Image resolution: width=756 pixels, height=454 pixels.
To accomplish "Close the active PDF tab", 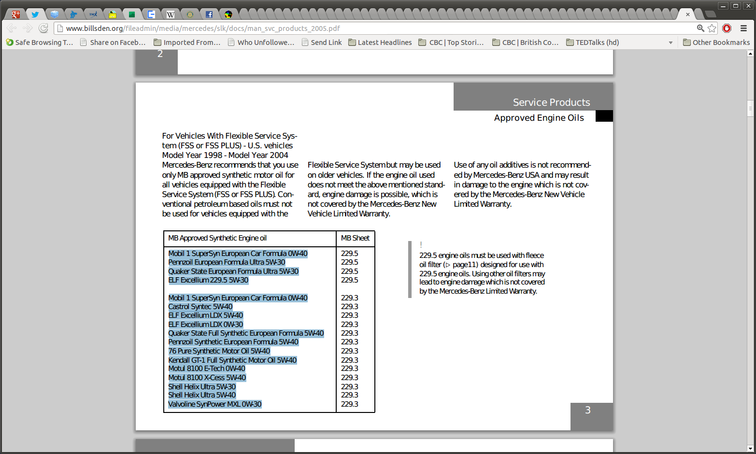I will (688, 14).
